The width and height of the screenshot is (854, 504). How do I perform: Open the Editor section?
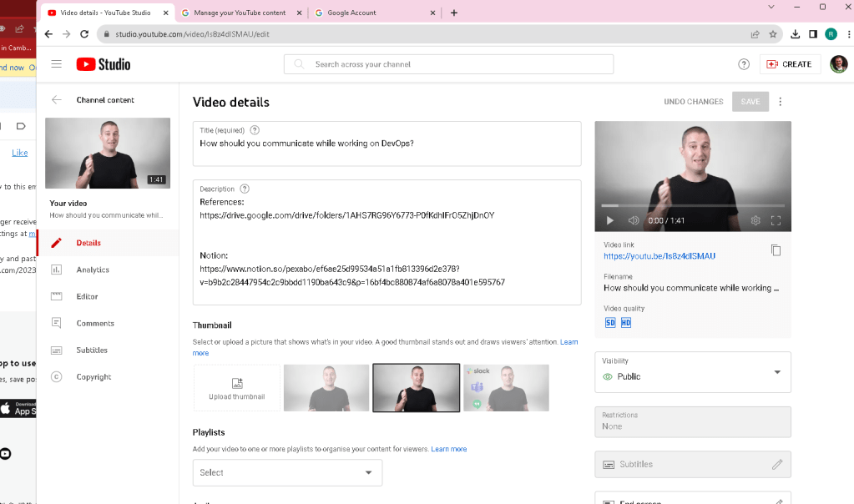pyautogui.click(x=108, y=296)
